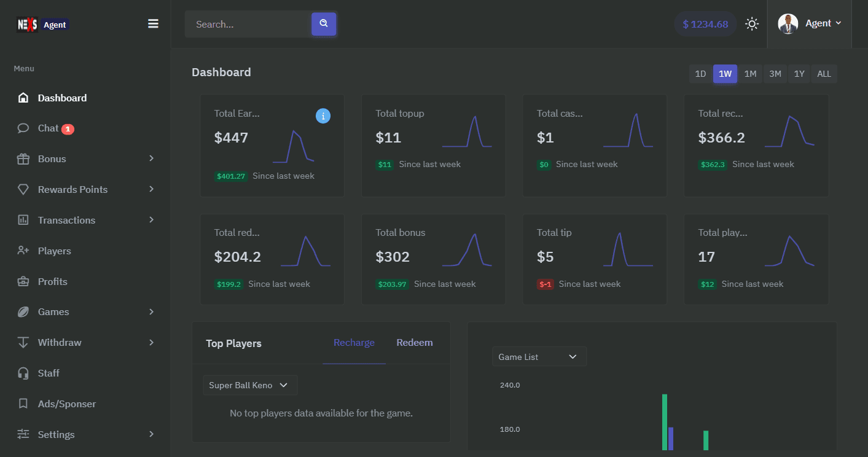Click the info icon on Total Earnings card

click(323, 115)
